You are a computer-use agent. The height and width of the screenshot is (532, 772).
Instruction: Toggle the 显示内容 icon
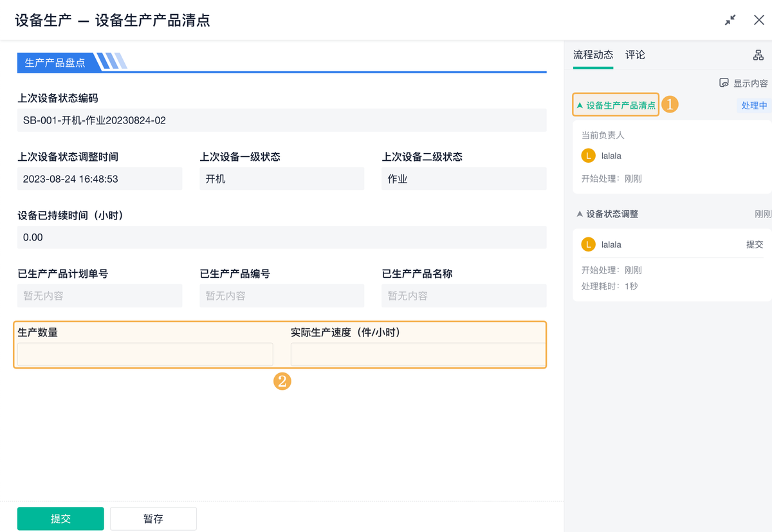[724, 83]
